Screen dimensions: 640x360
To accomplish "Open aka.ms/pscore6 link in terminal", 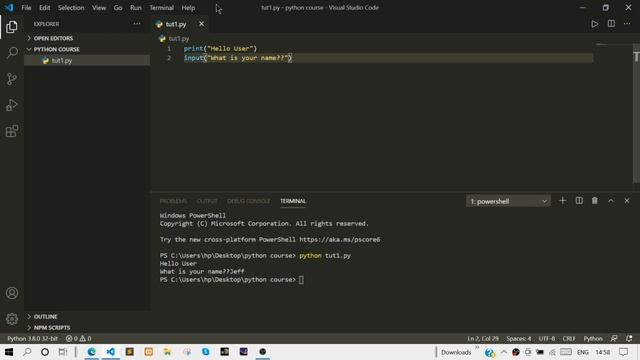I will click(x=340, y=240).
